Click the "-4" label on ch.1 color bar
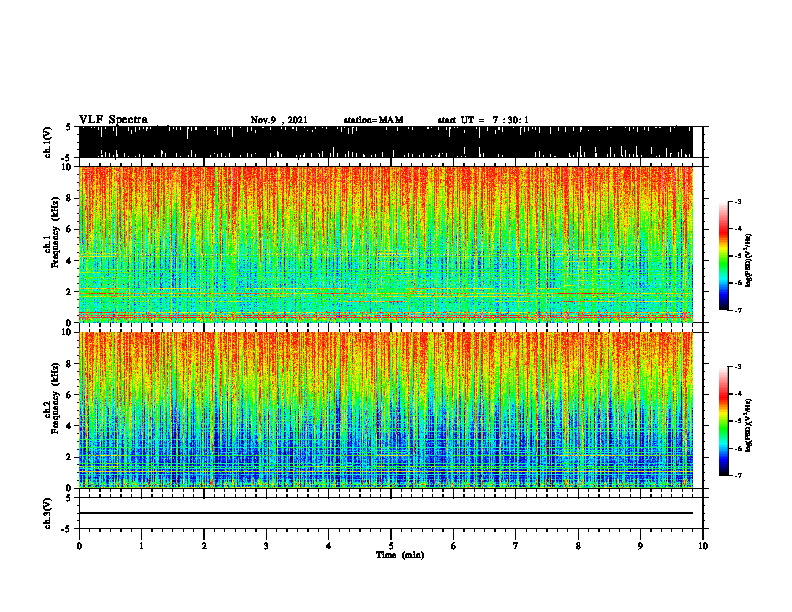The height and width of the screenshot is (612, 792). tap(738, 228)
